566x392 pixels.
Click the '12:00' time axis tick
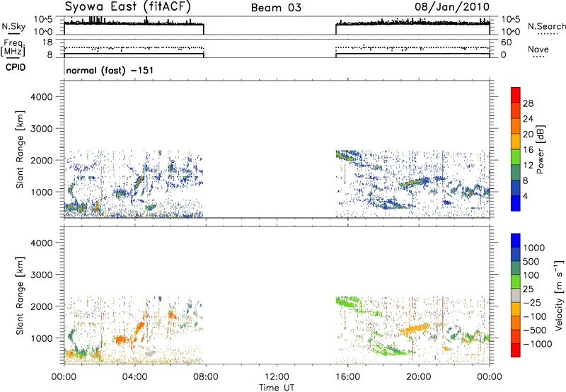277,377
